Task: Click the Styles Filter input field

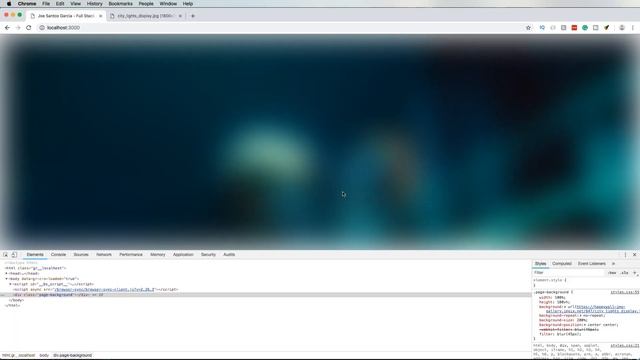Action: tap(568, 273)
